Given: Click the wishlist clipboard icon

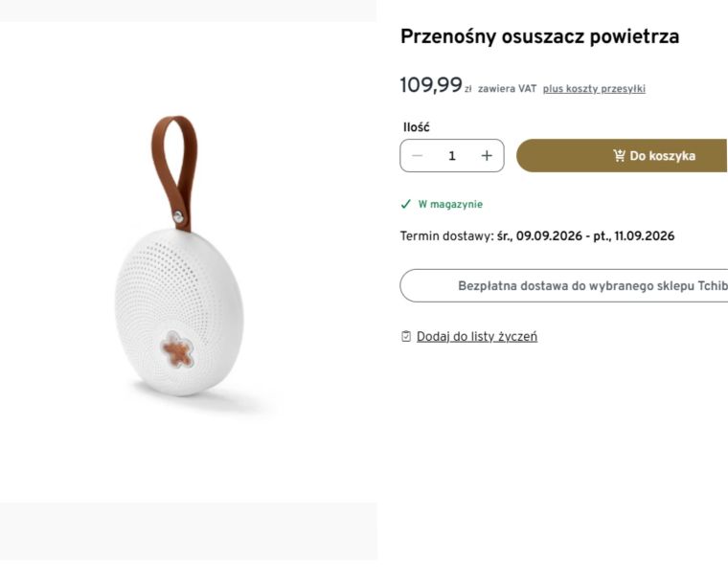Looking at the screenshot, I should tap(406, 337).
